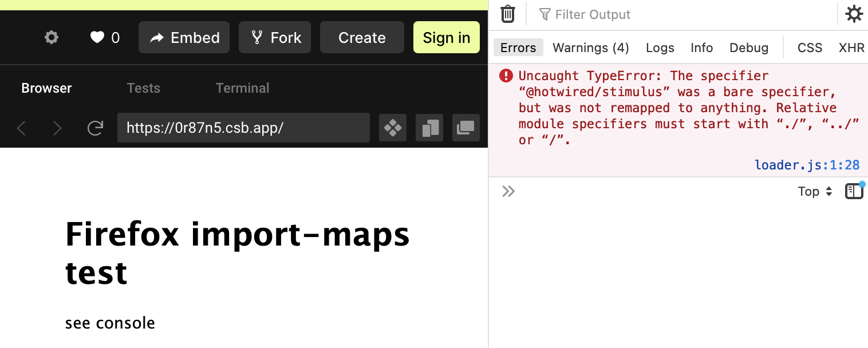Click the Sign in button
Image resolution: width=868 pixels, height=348 pixels.
pos(446,37)
